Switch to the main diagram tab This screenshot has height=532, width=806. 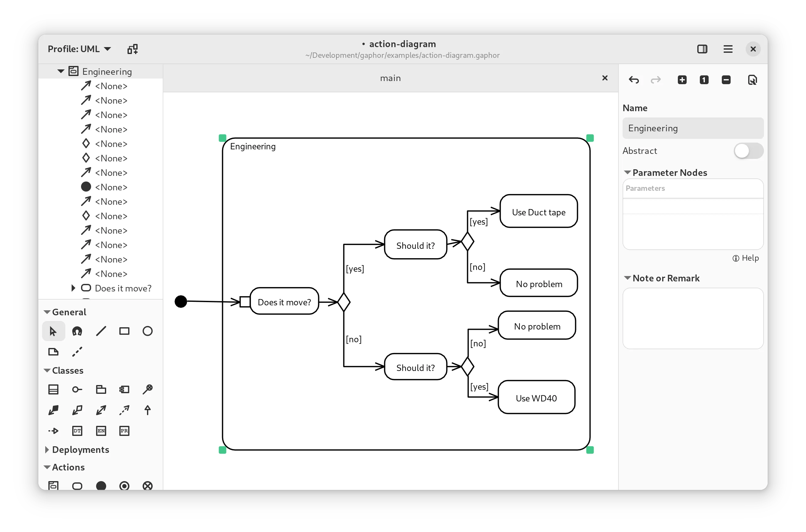(x=390, y=79)
